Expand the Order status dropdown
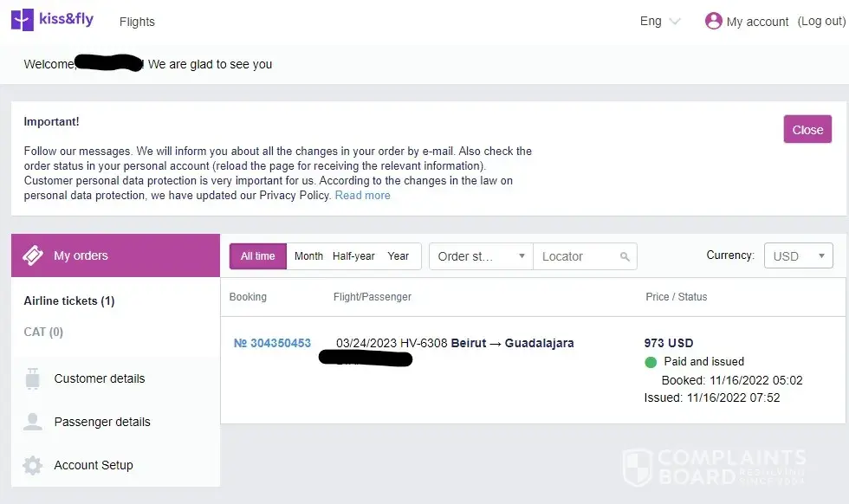 click(482, 256)
